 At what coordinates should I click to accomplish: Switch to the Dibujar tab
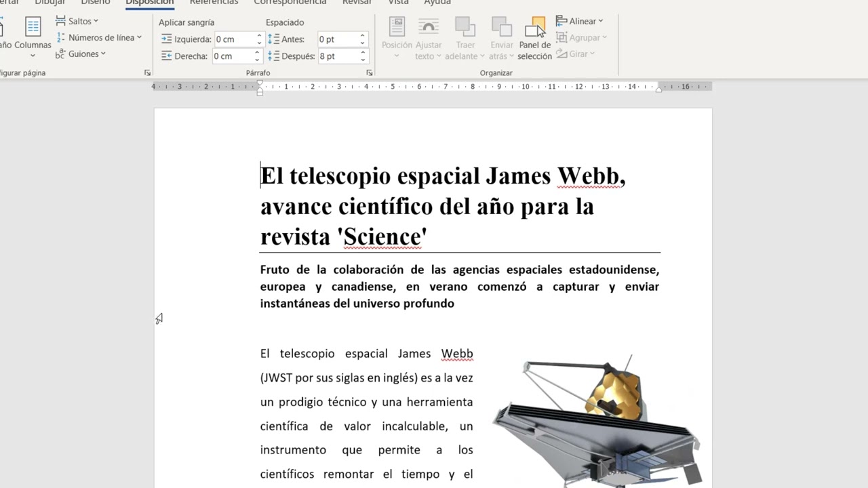[50, 3]
